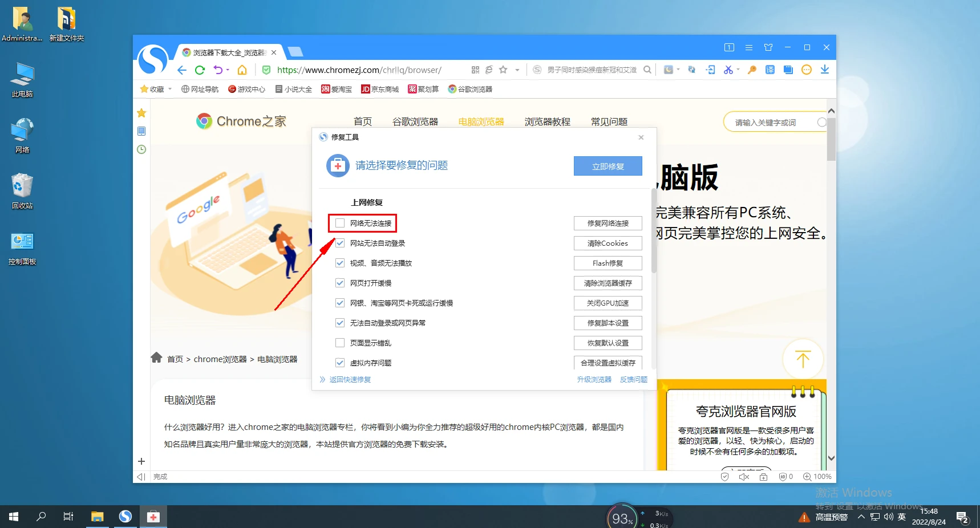The width and height of the screenshot is (980, 528).
Task: Open the 浏览器教程 nav item
Action: pos(548,121)
